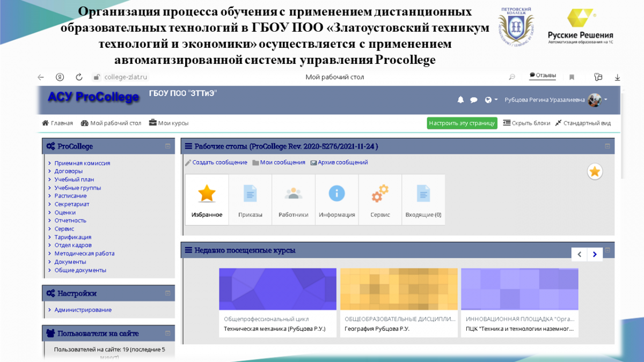This screenshot has height=362, width=644.
Task: Select Входящие (0) tab
Action: tap(423, 200)
